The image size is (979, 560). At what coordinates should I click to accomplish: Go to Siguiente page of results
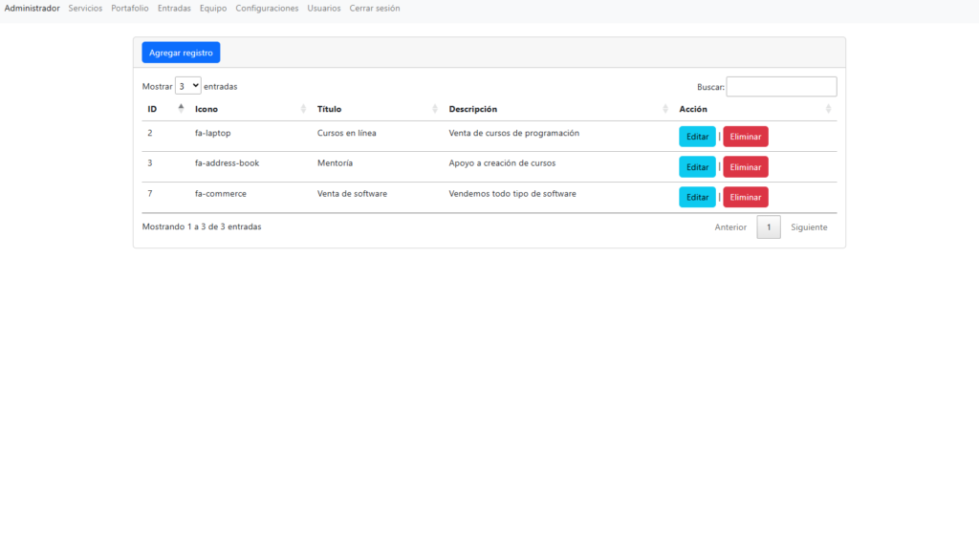(x=809, y=227)
